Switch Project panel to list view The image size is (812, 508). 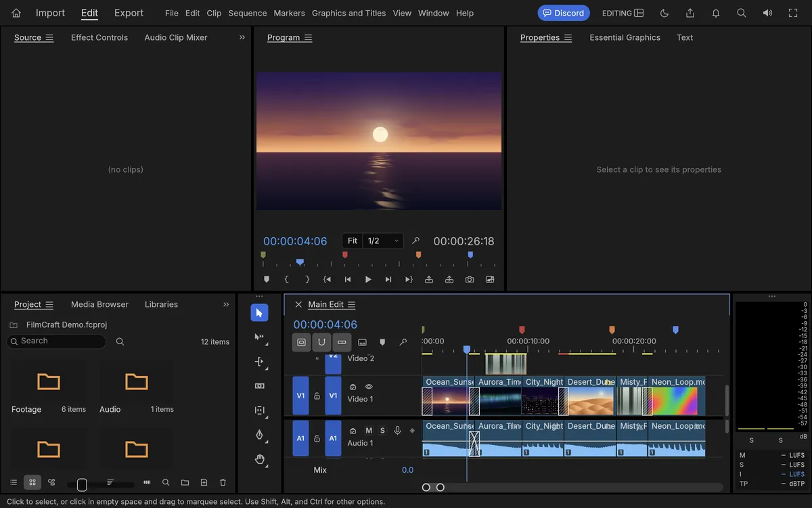click(14, 482)
